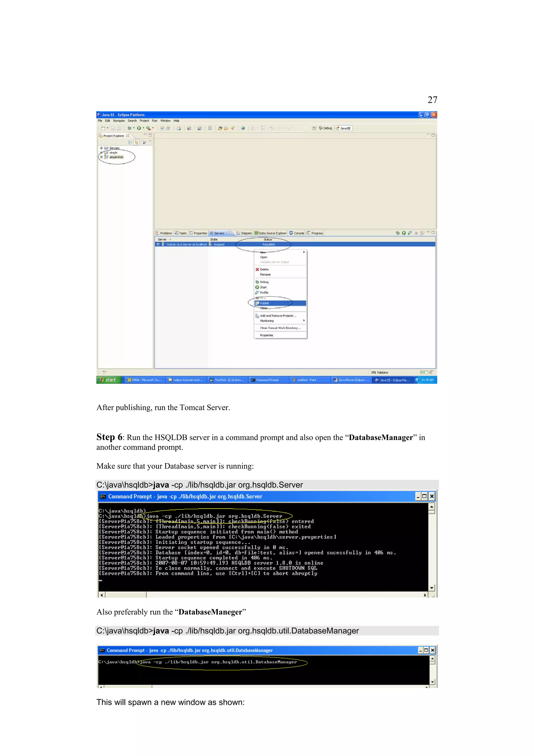Click Collapse All in Project Explorer
The width and height of the screenshot is (534, 756).
[130, 142]
